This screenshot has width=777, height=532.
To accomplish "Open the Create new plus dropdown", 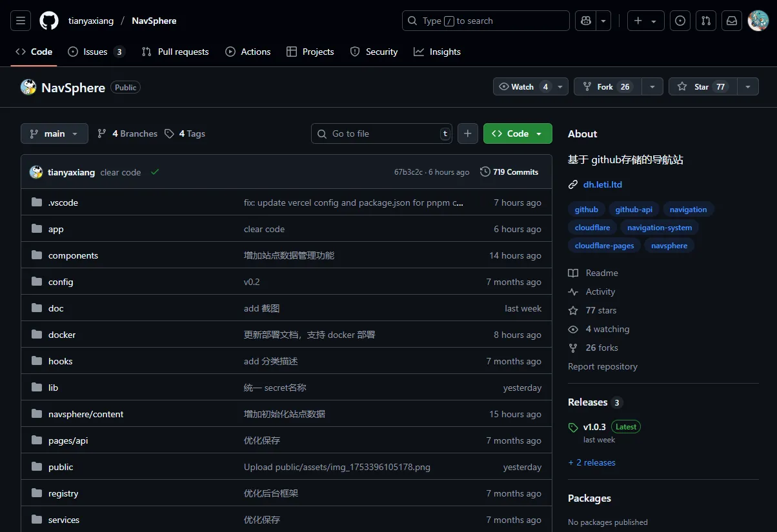I will (x=645, y=21).
